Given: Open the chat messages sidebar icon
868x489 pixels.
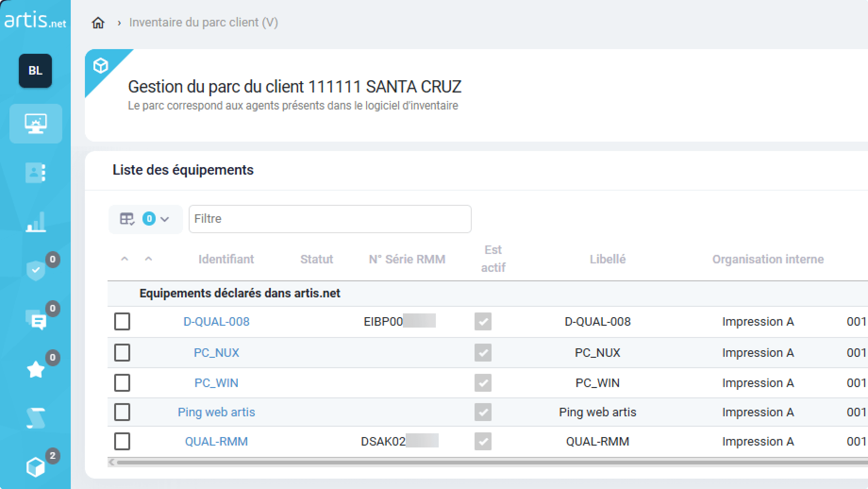Looking at the screenshot, I should (x=36, y=320).
